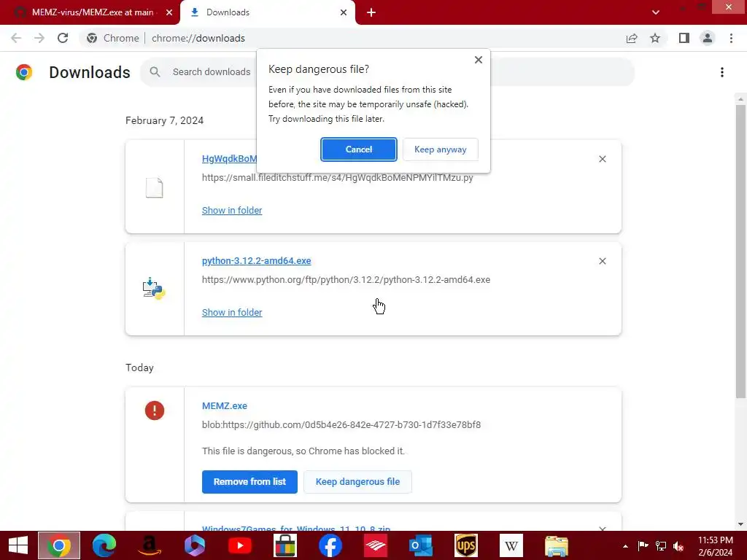This screenshot has height=560, width=747.
Task: Open Outlook from the taskbar
Action: coord(421,545)
